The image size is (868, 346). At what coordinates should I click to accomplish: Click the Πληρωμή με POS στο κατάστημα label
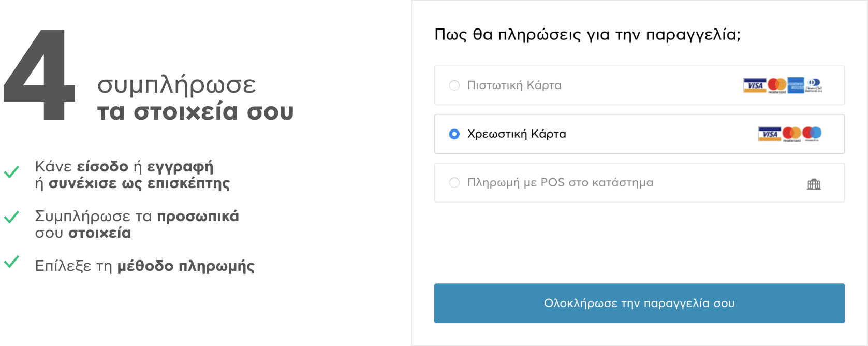(560, 183)
